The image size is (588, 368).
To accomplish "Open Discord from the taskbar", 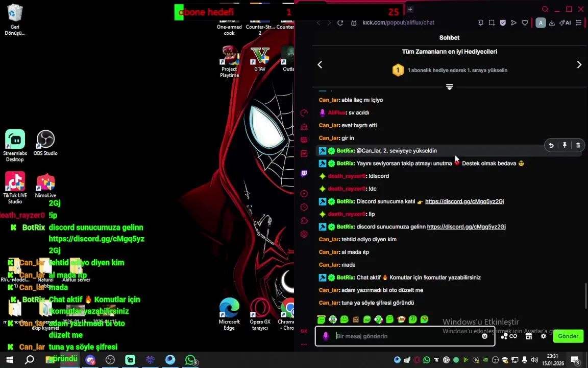I will (x=90, y=360).
